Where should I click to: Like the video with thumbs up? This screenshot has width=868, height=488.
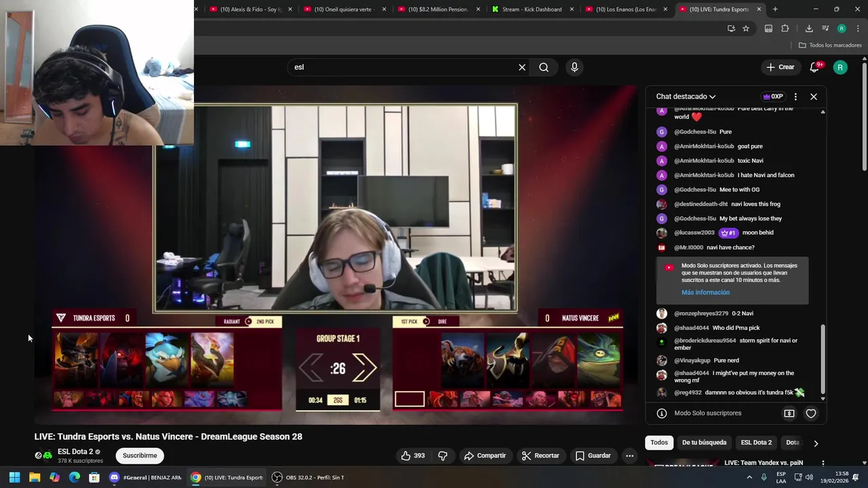point(412,455)
